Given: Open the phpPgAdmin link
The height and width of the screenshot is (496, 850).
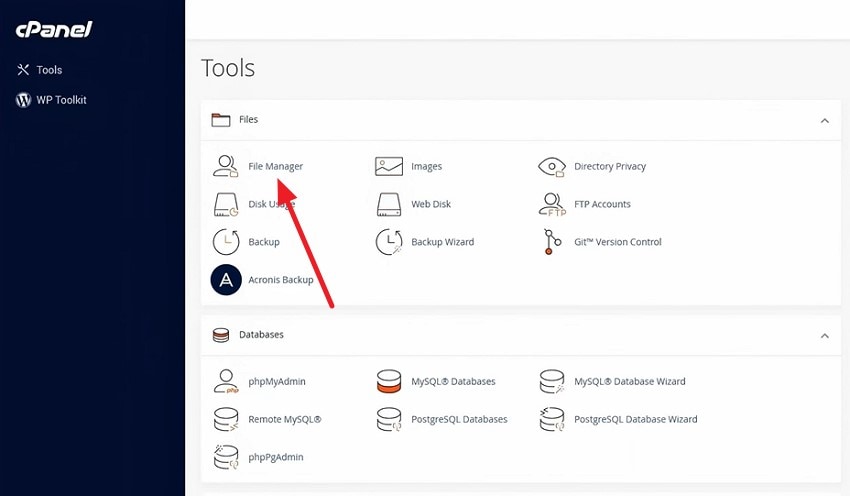Looking at the screenshot, I should pos(275,458).
